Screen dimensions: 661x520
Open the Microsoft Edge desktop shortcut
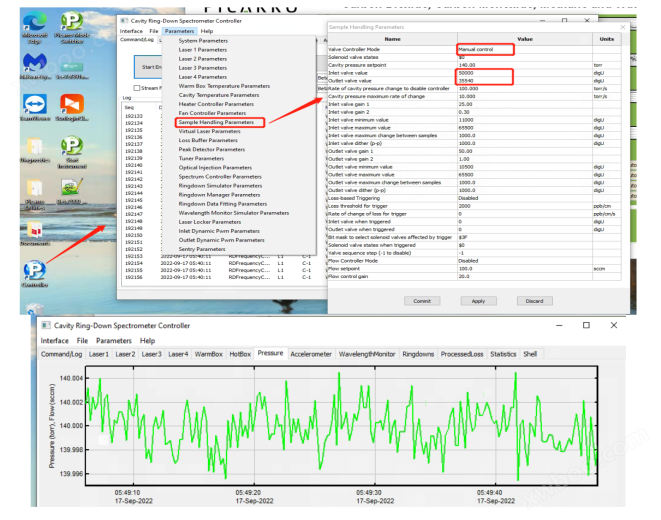coord(35,24)
